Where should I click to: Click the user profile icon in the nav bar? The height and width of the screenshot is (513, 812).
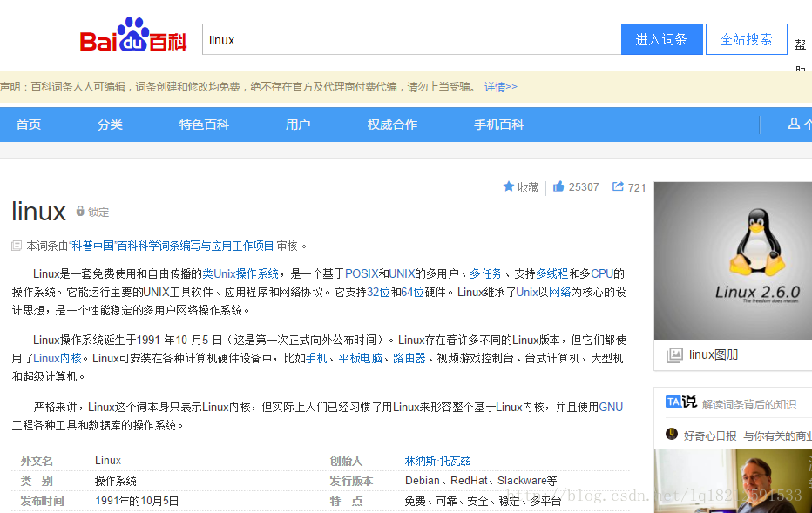tap(794, 124)
